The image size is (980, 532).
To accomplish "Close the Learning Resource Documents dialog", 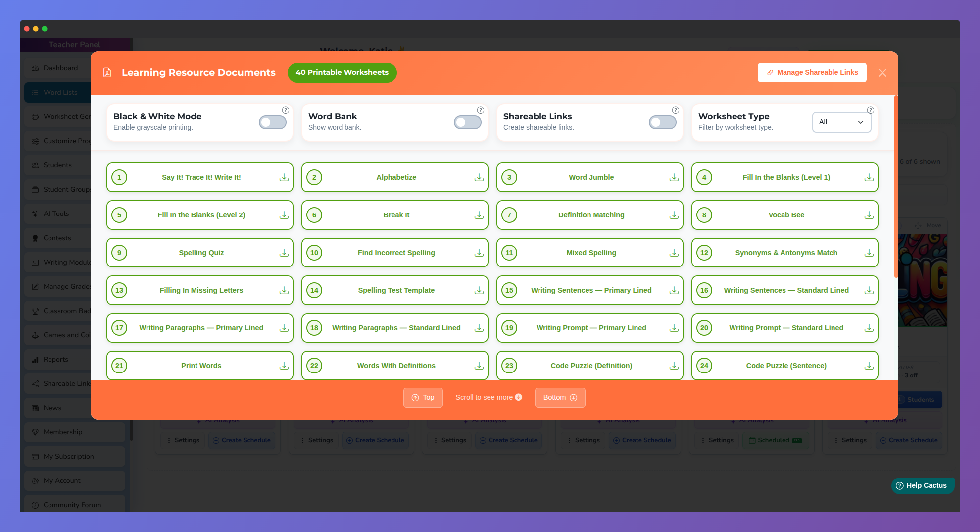I will (x=882, y=73).
